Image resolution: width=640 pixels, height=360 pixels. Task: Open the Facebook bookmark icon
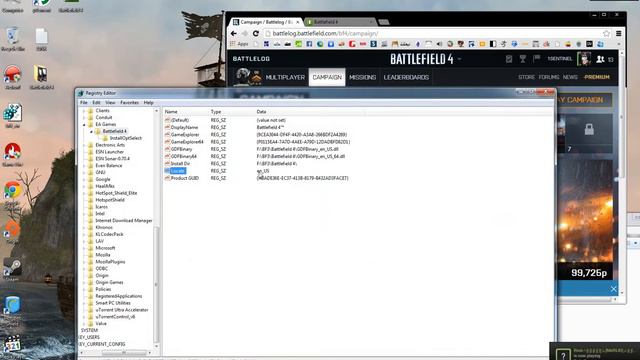click(309, 44)
